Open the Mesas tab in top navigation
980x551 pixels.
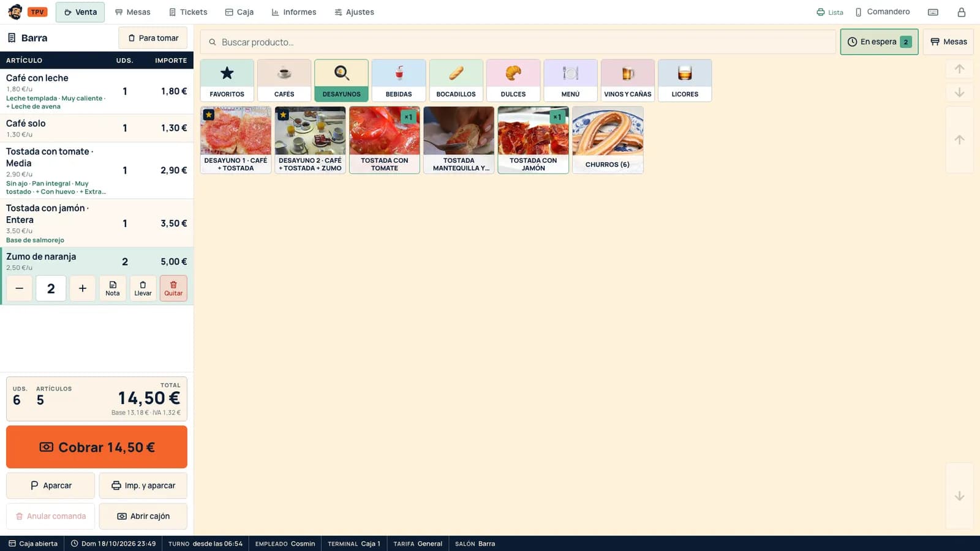point(132,12)
